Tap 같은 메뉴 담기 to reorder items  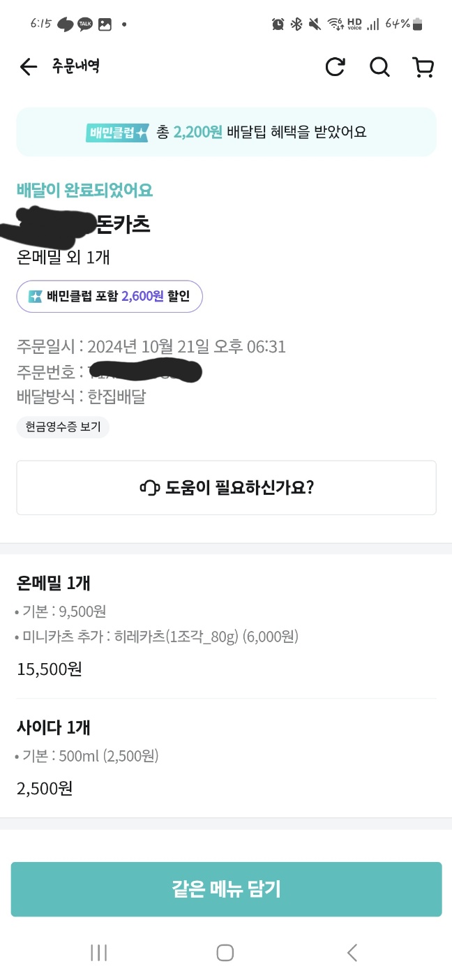(x=226, y=889)
